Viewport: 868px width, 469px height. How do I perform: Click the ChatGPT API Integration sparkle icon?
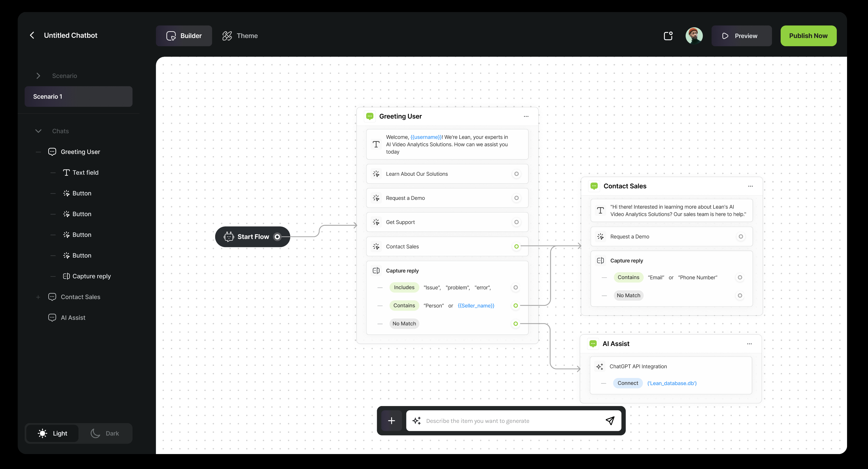[600, 367]
